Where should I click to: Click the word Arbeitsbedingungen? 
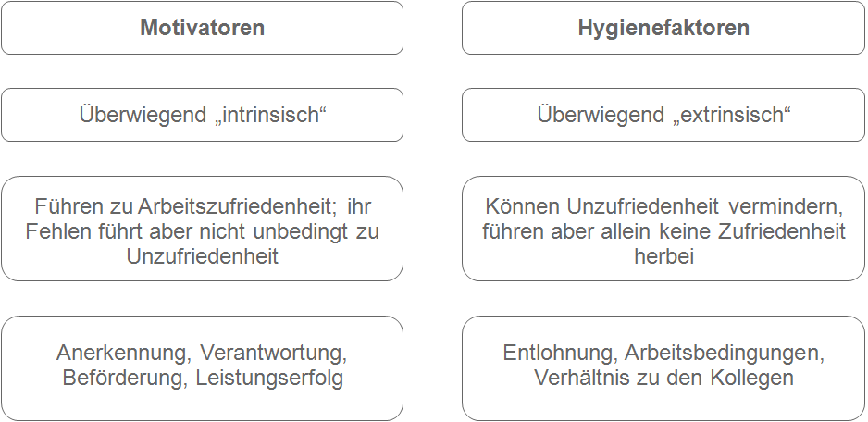pos(724,354)
